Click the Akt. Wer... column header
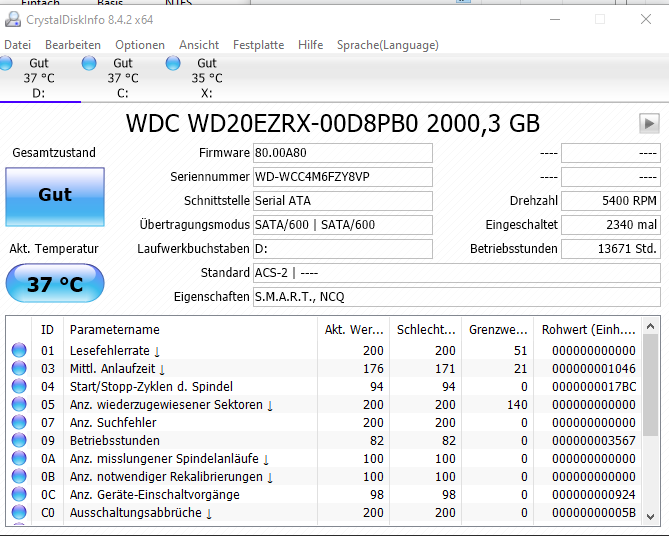669x536 pixels. pos(354,329)
